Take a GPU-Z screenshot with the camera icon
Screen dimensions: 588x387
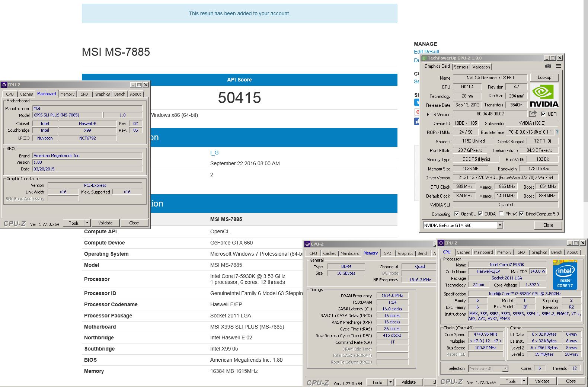tap(548, 66)
